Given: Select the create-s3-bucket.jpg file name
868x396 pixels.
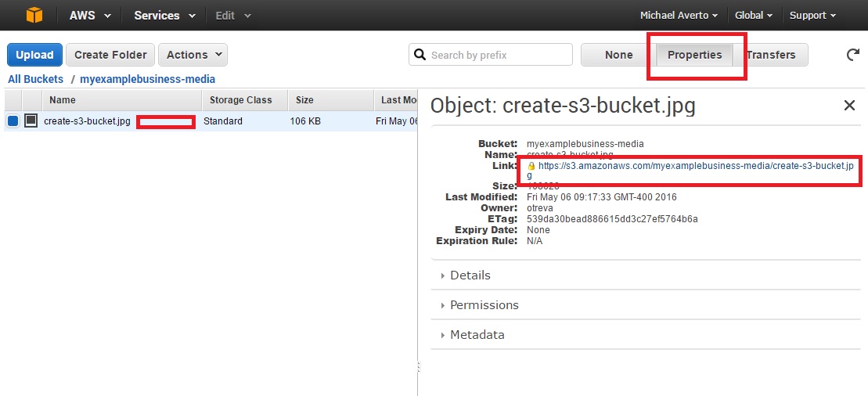Looking at the screenshot, I should pos(87,121).
